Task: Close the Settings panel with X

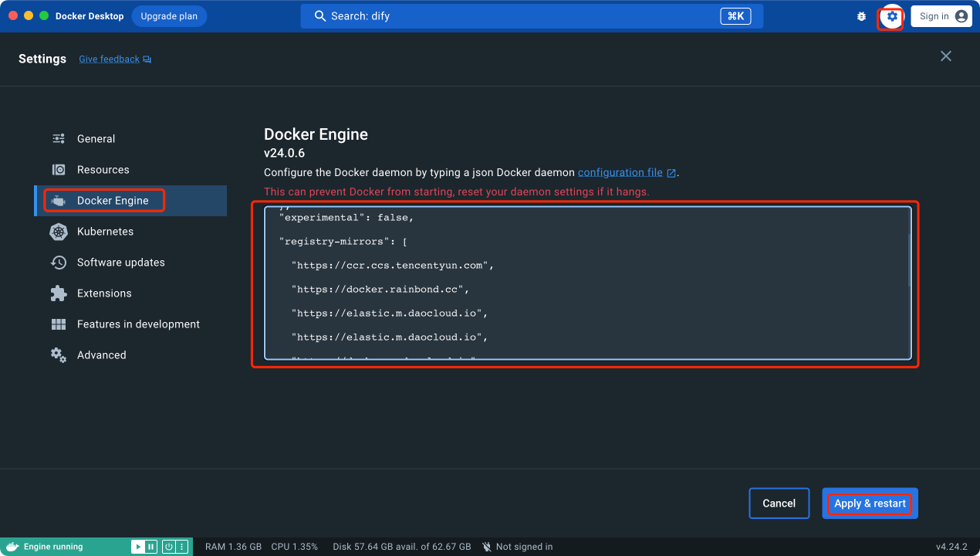Action: tap(946, 56)
